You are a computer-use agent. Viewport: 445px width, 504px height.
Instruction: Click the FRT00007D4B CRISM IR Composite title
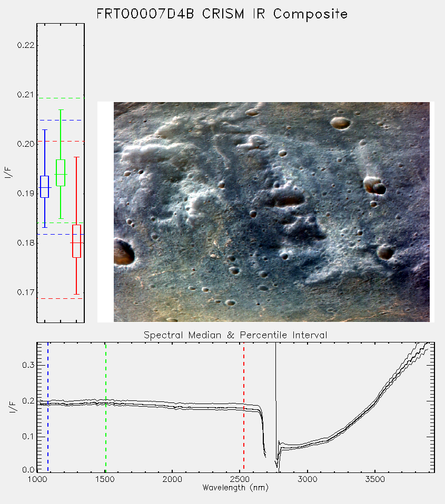[222, 14]
